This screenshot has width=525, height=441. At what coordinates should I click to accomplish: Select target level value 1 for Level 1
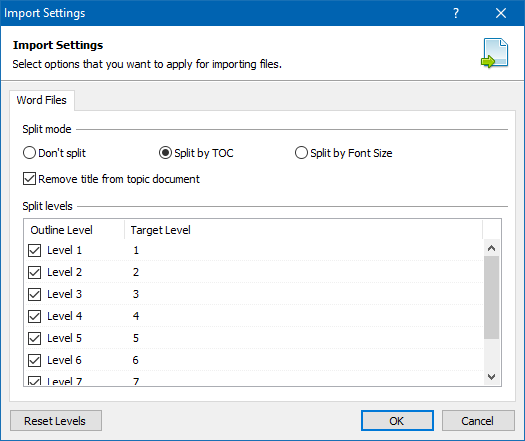pos(136,250)
